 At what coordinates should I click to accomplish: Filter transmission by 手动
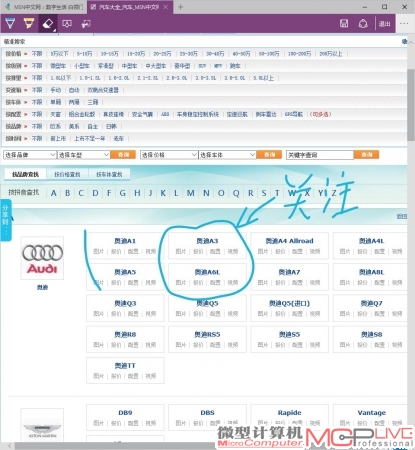tap(56, 90)
